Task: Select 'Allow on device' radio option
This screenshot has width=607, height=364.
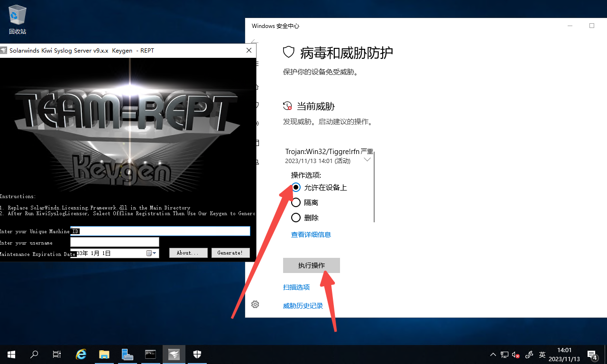Action: [296, 187]
